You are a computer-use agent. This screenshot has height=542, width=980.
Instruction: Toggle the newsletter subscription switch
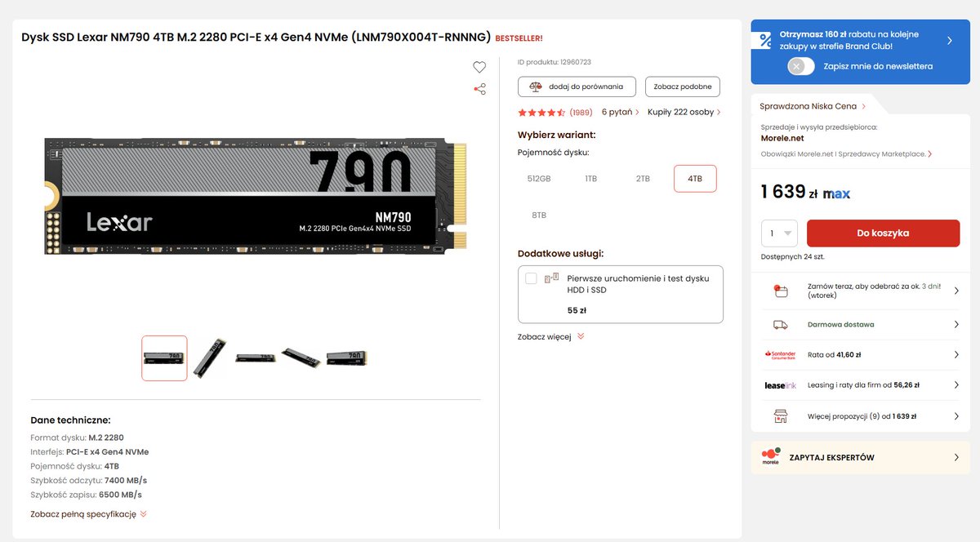click(x=801, y=66)
